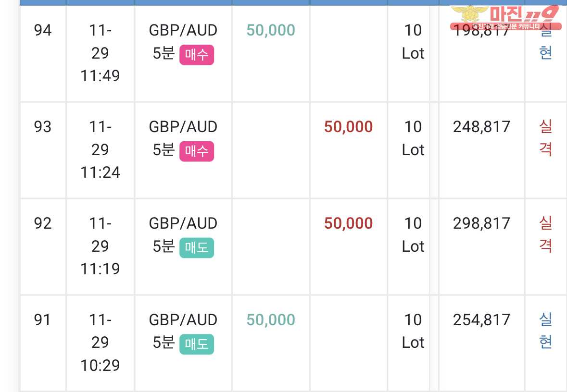Click the pink 매수 badge in row 94

[x=197, y=55]
